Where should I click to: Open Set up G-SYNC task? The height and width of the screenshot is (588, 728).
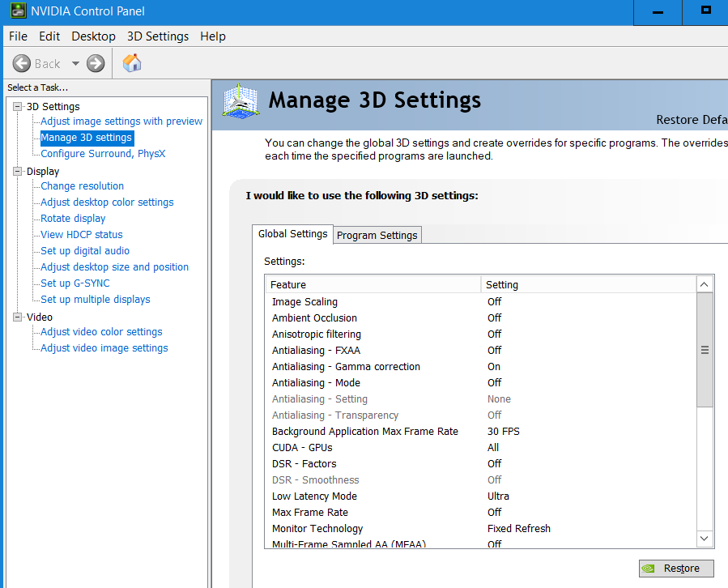point(75,283)
